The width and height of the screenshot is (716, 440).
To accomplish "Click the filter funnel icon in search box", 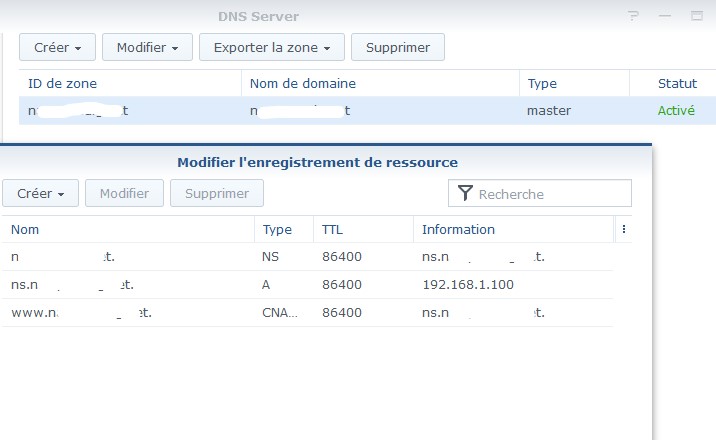I will click(465, 193).
